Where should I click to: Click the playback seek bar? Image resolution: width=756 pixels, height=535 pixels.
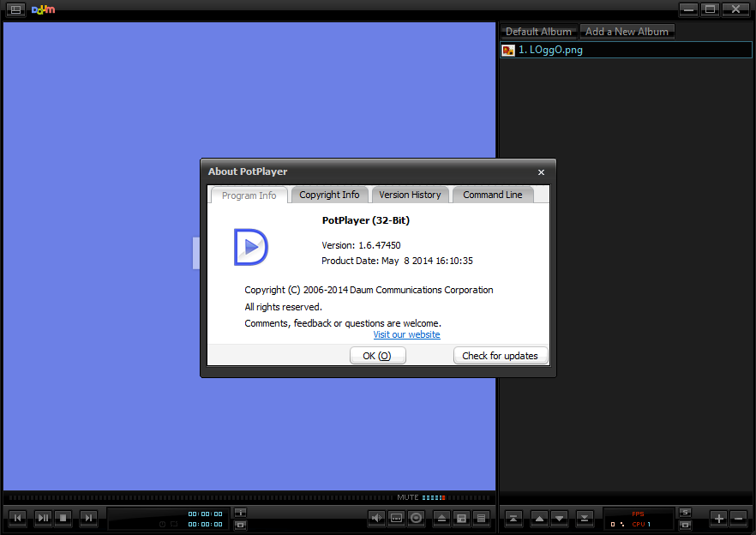(x=201, y=497)
